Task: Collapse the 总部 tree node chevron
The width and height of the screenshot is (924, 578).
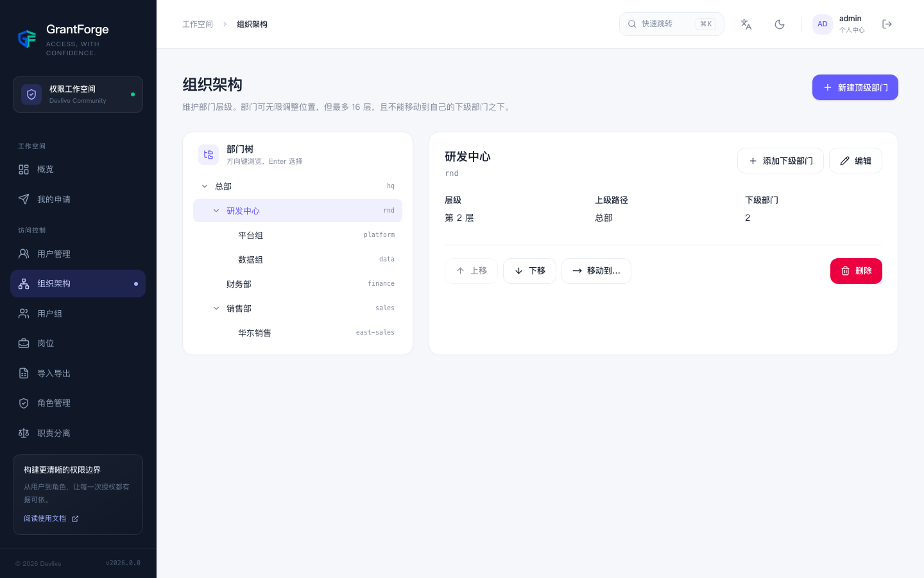Action: (x=205, y=186)
